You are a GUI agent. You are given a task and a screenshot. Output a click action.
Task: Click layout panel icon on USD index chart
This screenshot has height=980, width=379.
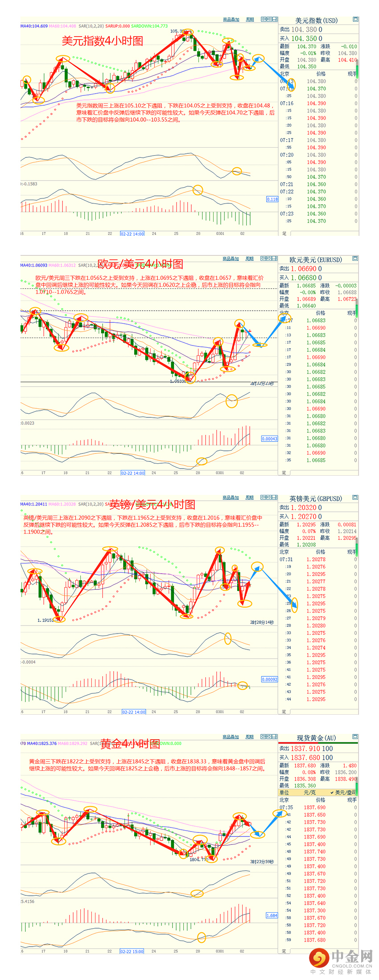pyautogui.click(x=274, y=19)
